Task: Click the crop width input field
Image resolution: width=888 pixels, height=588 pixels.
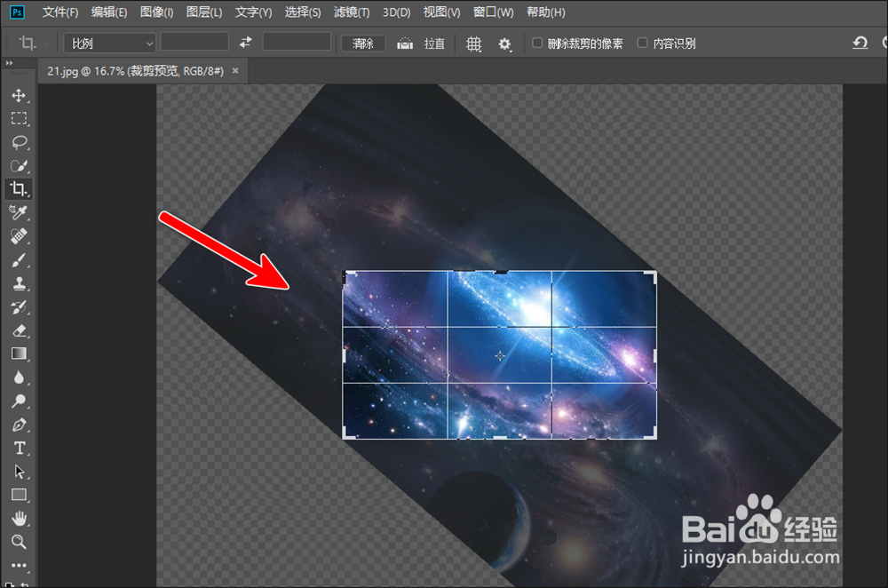Action: pyautogui.click(x=194, y=42)
